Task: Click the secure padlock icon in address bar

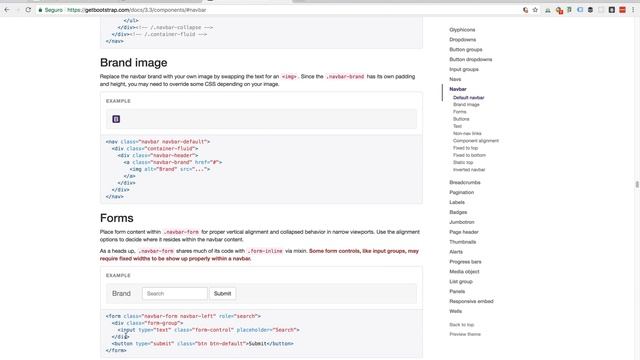Action: pos(40,10)
